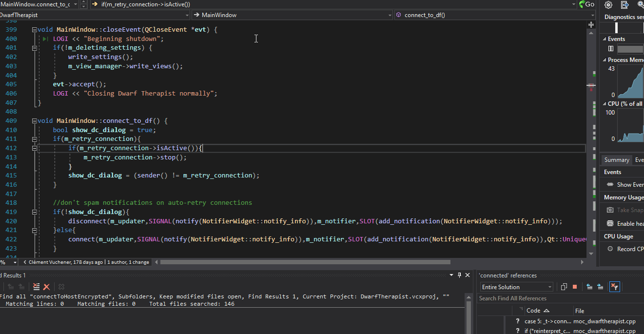The image size is (644, 334).
Task: Sort references by Code column header
Action: 533,311
